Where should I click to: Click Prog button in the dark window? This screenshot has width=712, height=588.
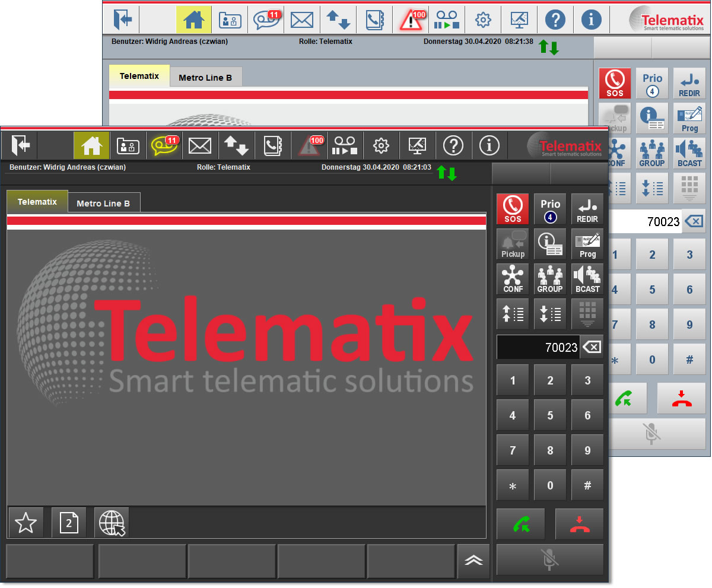(x=587, y=244)
